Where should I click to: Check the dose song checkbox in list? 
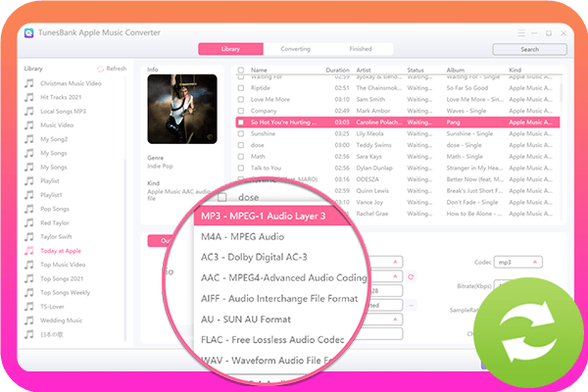click(x=241, y=145)
